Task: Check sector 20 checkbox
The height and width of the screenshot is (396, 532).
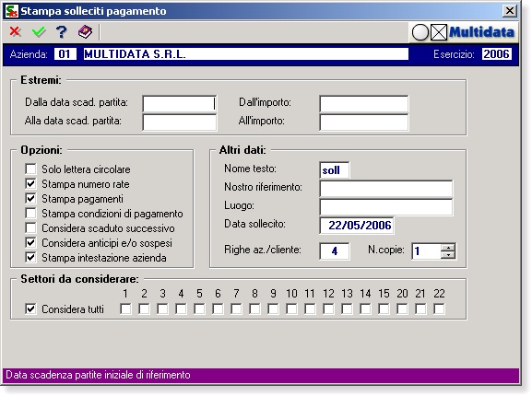Action: (x=402, y=309)
